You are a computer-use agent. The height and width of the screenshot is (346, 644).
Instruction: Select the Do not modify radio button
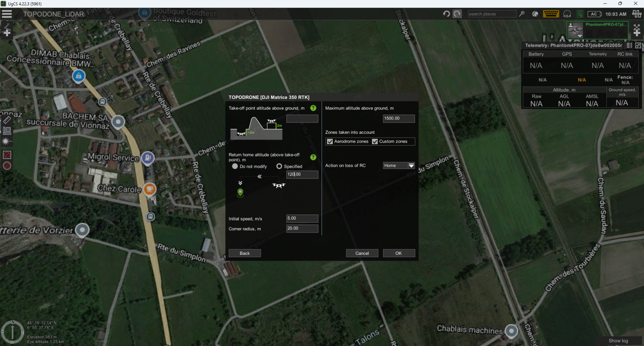pyautogui.click(x=235, y=166)
